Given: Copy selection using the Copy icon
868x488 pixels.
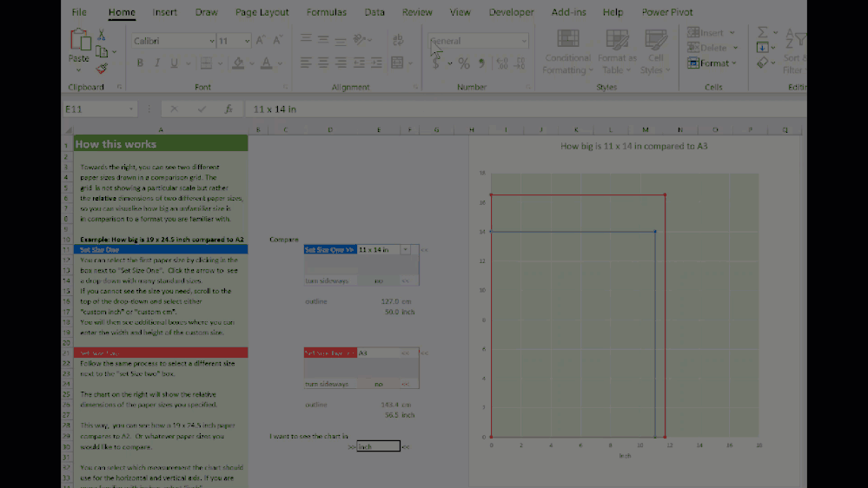Looking at the screenshot, I should click(102, 52).
